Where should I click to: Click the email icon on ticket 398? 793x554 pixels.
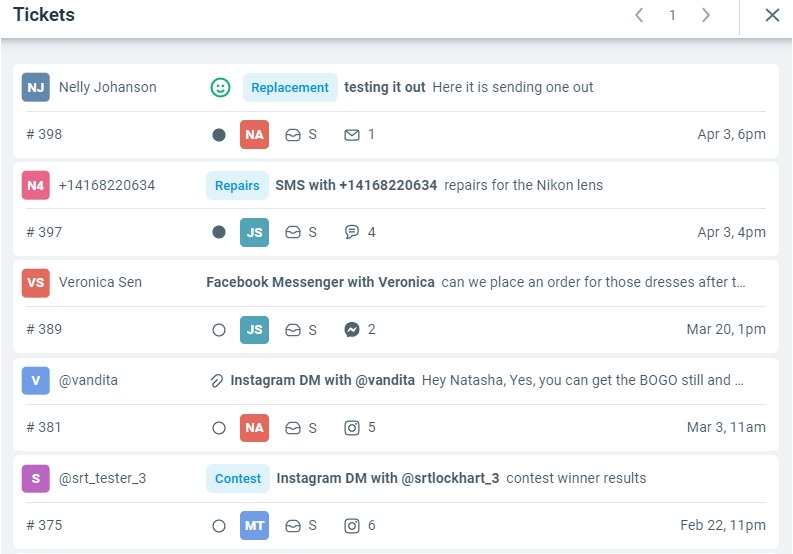pos(352,135)
